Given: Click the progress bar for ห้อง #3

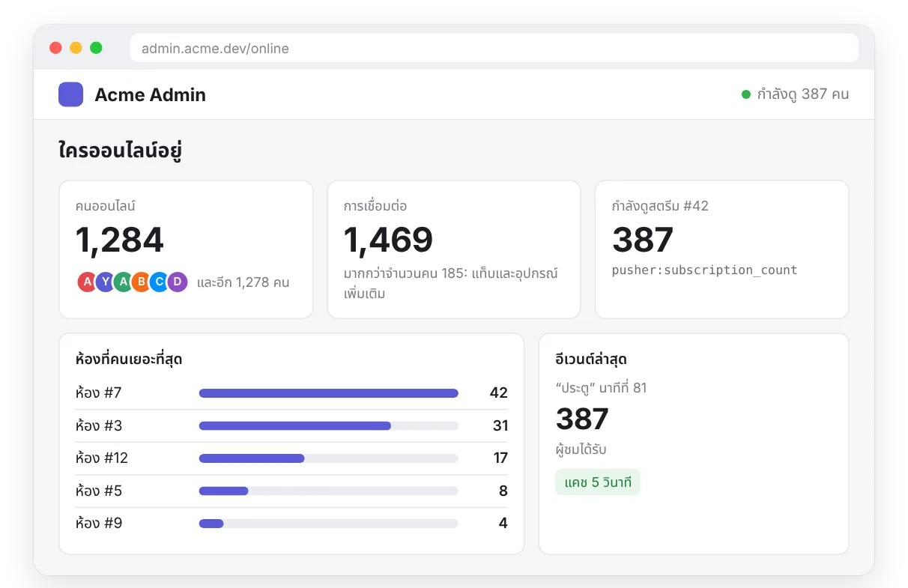Looking at the screenshot, I should tap(329, 425).
